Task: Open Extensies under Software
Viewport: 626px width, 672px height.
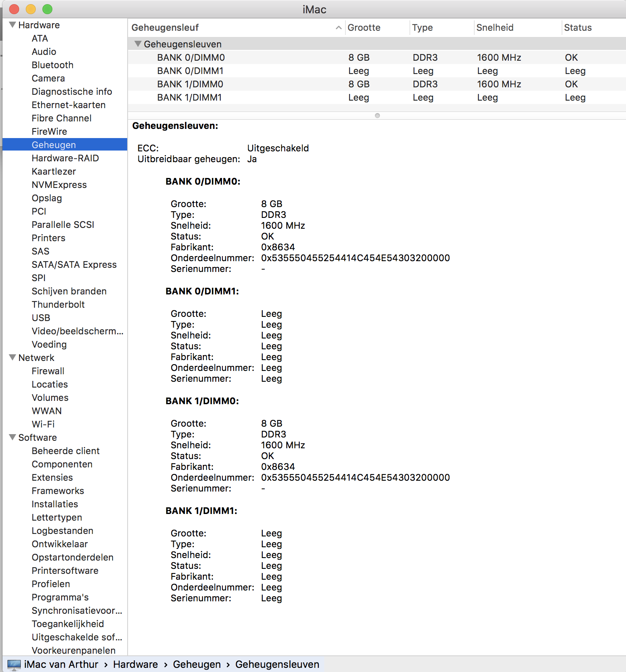Action: click(52, 477)
